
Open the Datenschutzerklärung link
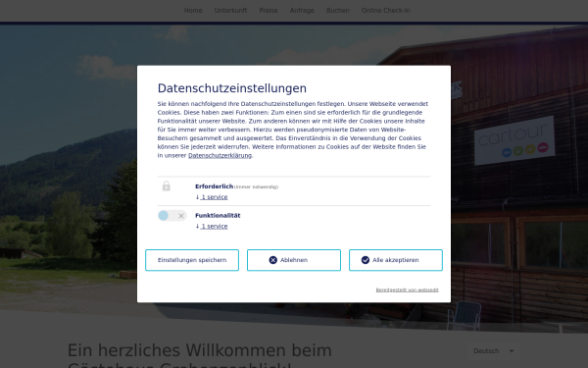(220, 155)
